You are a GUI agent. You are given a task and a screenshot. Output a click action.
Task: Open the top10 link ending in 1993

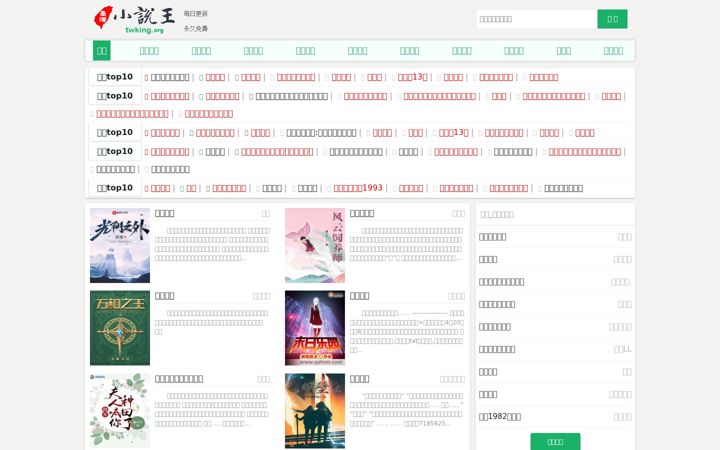(358, 188)
